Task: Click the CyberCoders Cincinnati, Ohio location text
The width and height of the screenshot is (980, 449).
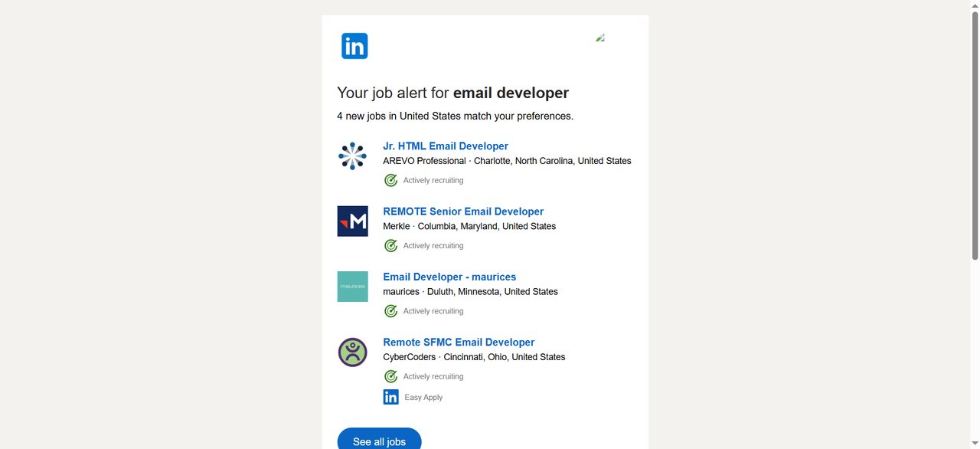Action: coord(474,357)
